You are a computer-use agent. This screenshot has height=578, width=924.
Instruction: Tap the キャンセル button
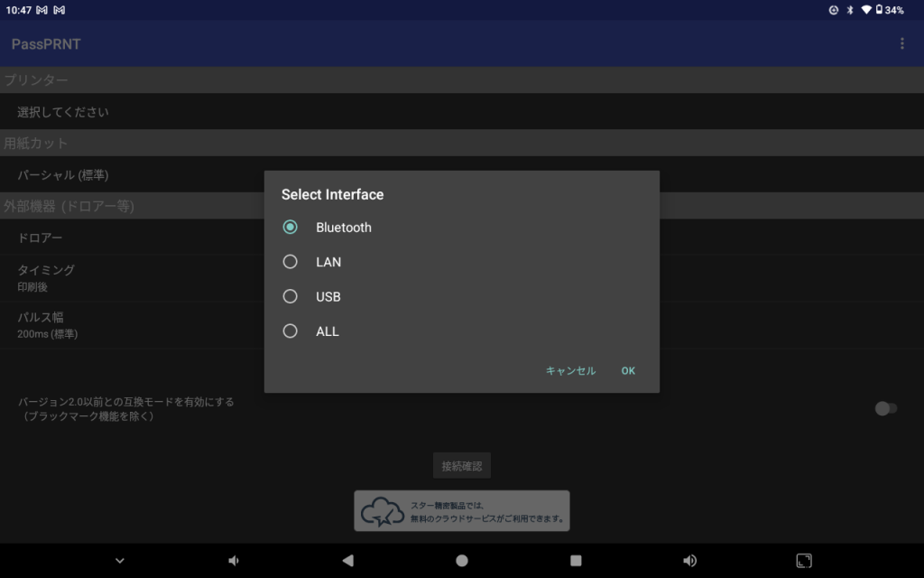[570, 371]
